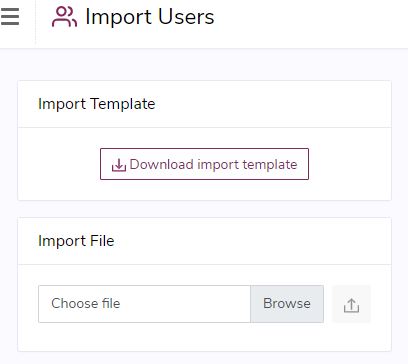Viewport: 408px width, 364px height.
Task: Click the upload icon button next to Browse
Action: tap(351, 304)
